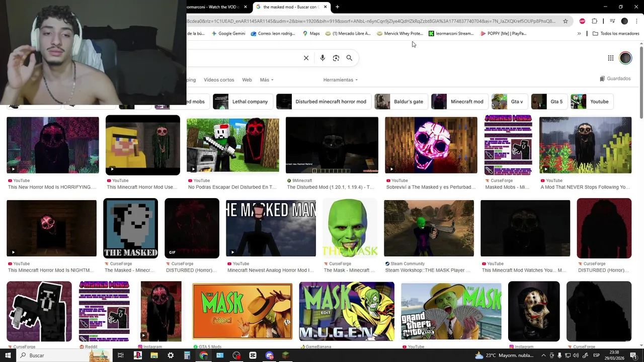Switch to the Web results tab
644x362 pixels.
247,80
